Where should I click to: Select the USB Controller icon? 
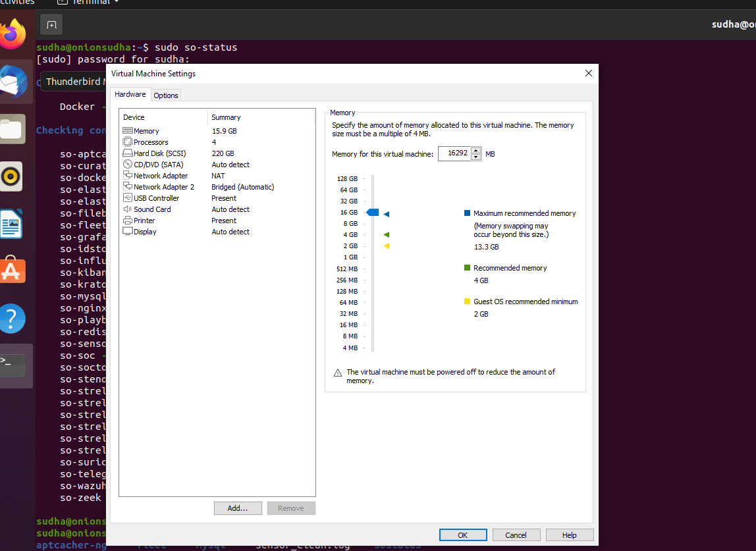click(127, 197)
